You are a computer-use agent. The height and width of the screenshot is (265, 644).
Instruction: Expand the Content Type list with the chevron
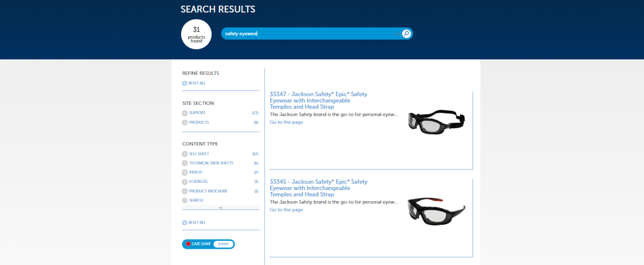click(220, 208)
